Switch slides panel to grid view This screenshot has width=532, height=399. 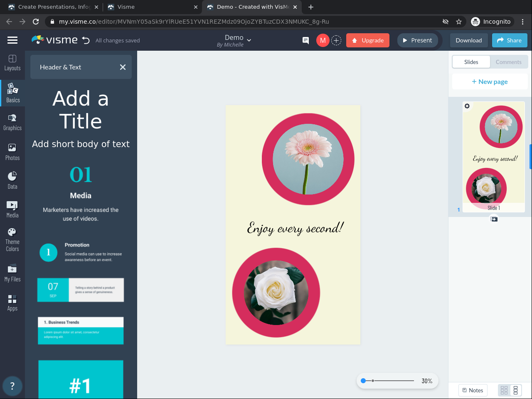click(504, 390)
